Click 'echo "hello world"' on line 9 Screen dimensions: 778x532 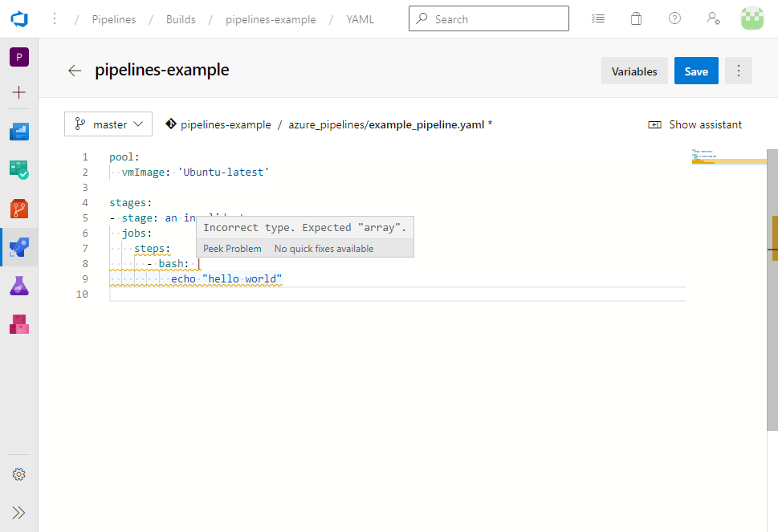[226, 279]
